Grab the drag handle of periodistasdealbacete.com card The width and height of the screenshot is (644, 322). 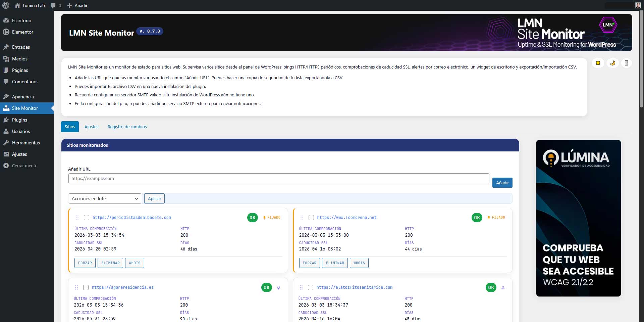tap(77, 218)
